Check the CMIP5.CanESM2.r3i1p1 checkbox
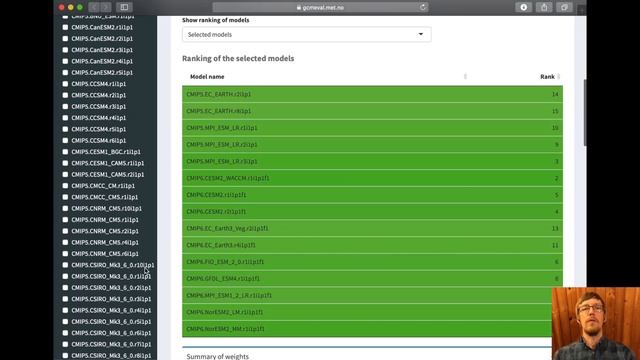Viewport: 640px width, 360px height. pos(65,50)
